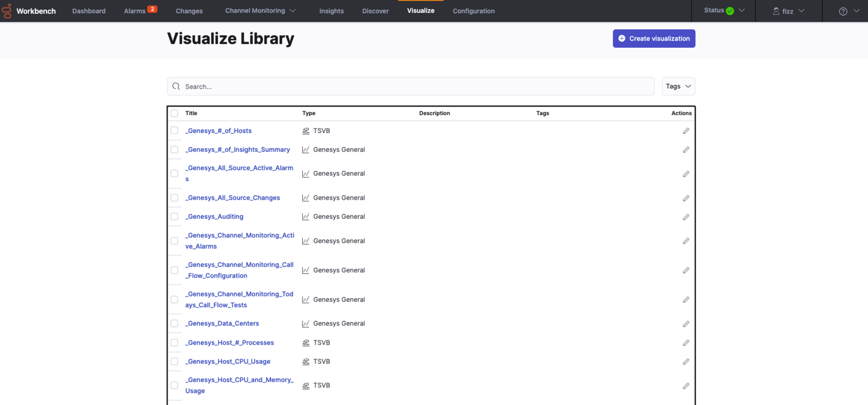The height and width of the screenshot is (405, 868).
Task: Click the chart type icon for _Genesys_Data_Centers
Action: [x=306, y=324]
